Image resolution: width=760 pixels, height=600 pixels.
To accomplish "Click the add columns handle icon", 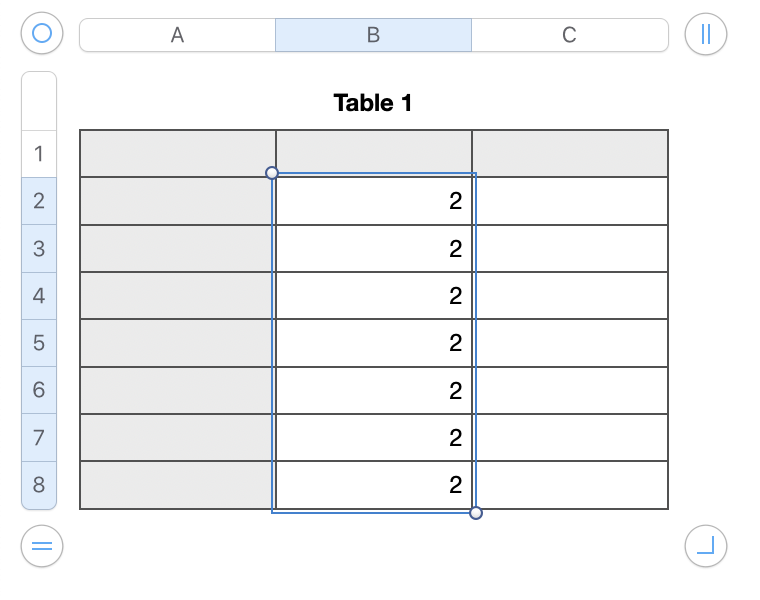I will 706,34.
